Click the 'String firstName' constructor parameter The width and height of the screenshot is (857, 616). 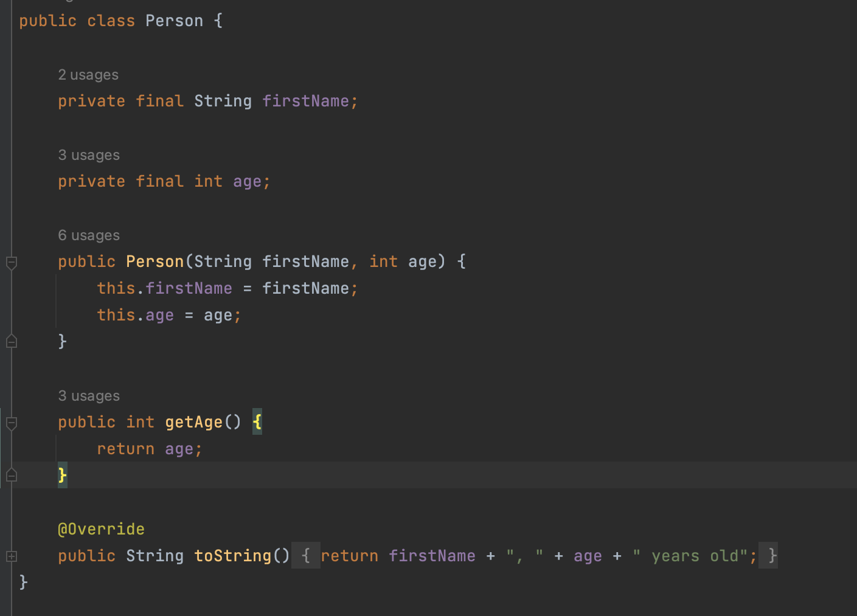[x=271, y=261]
